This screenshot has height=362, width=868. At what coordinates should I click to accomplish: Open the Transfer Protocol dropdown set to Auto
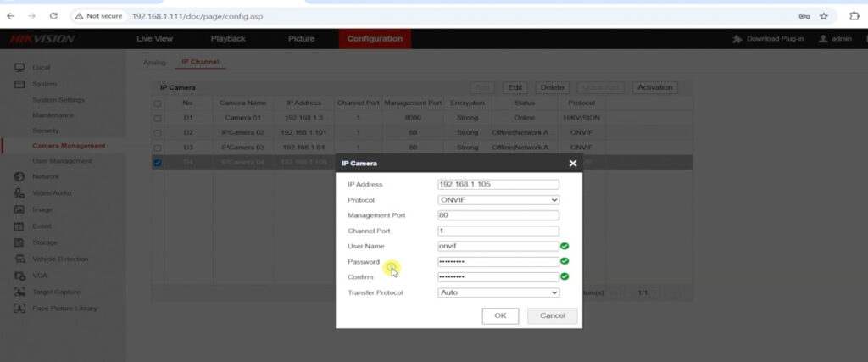click(498, 292)
